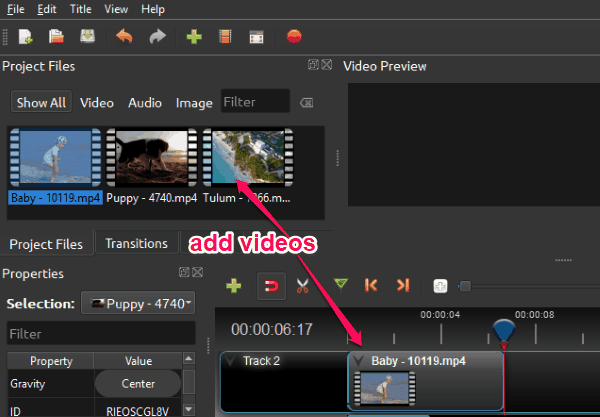Open the Choose Profile filmstrip icon

click(225, 37)
